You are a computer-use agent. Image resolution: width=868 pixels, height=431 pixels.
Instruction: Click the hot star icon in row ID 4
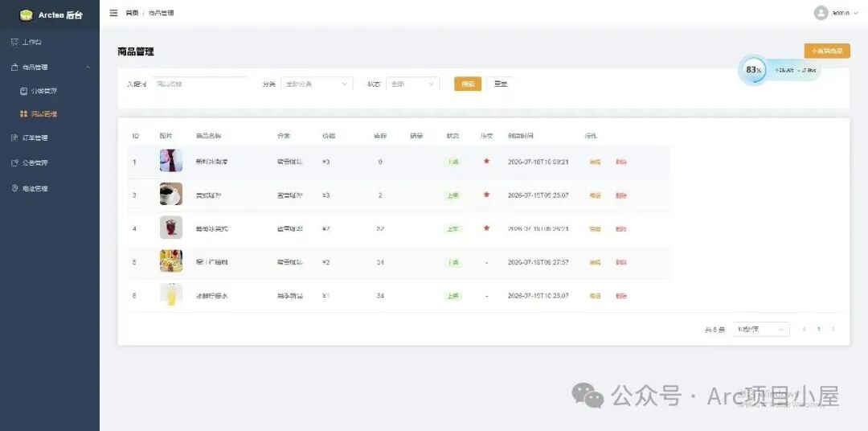point(486,228)
